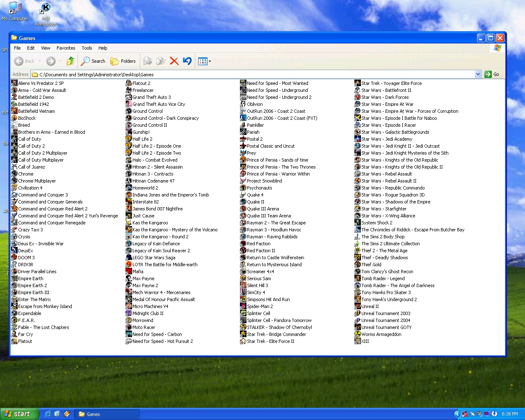Click the Search toolbar button
The height and width of the screenshot is (420, 525).
pyautogui.click(x=93, y=61)
